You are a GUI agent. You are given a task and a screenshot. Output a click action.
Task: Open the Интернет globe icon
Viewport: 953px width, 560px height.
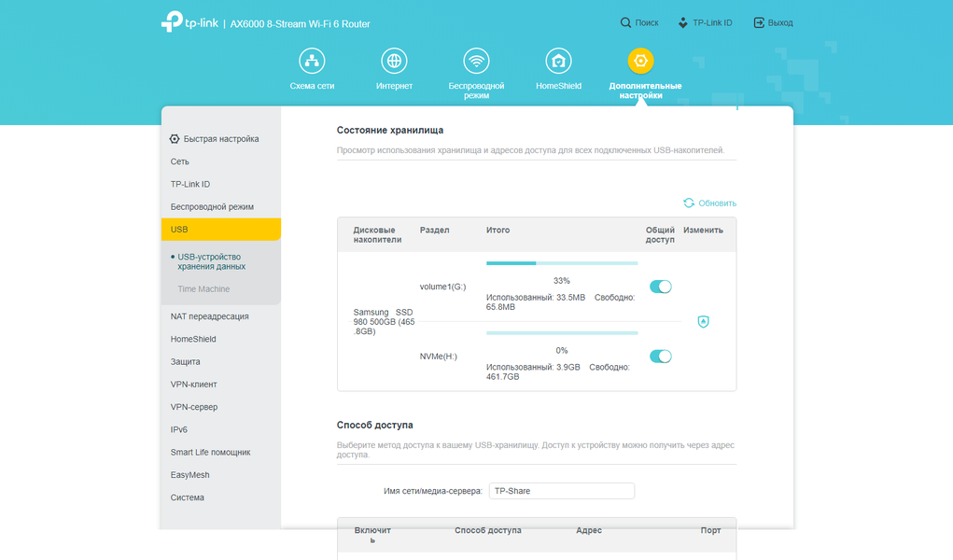(394, 61)
